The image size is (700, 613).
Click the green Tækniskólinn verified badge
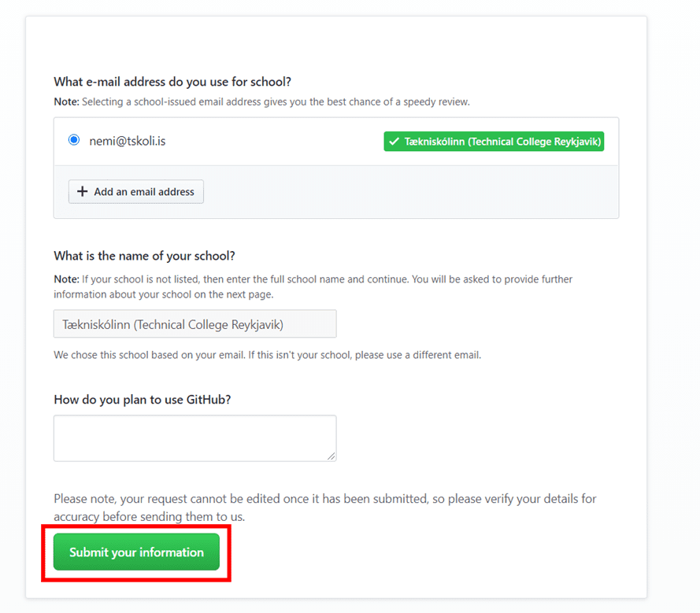pos(494,142)
